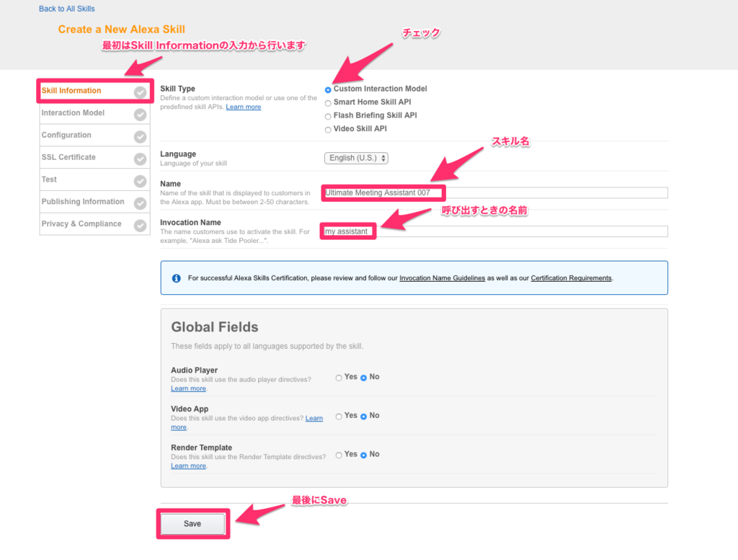Set Render Template to Yes
This screenshot has width=738, height=560.
339,455
